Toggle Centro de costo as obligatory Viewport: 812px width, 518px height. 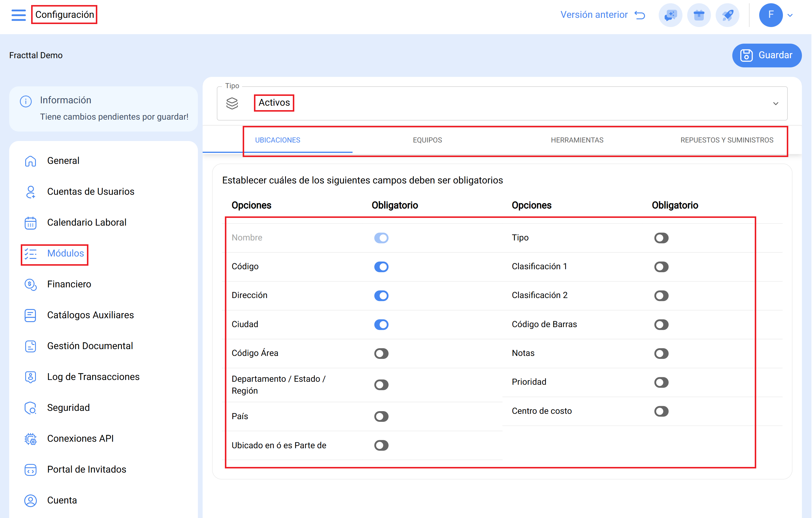point(661,411)
